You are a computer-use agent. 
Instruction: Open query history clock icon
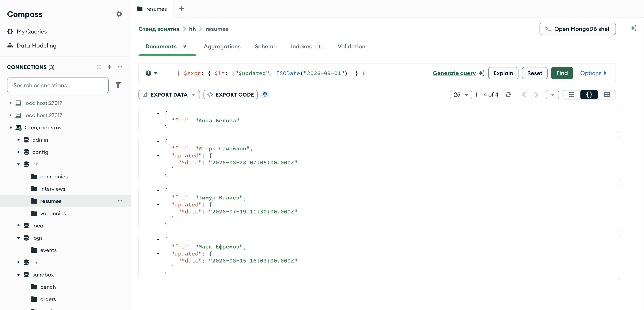pyautogui.click(x=152, y=73)
